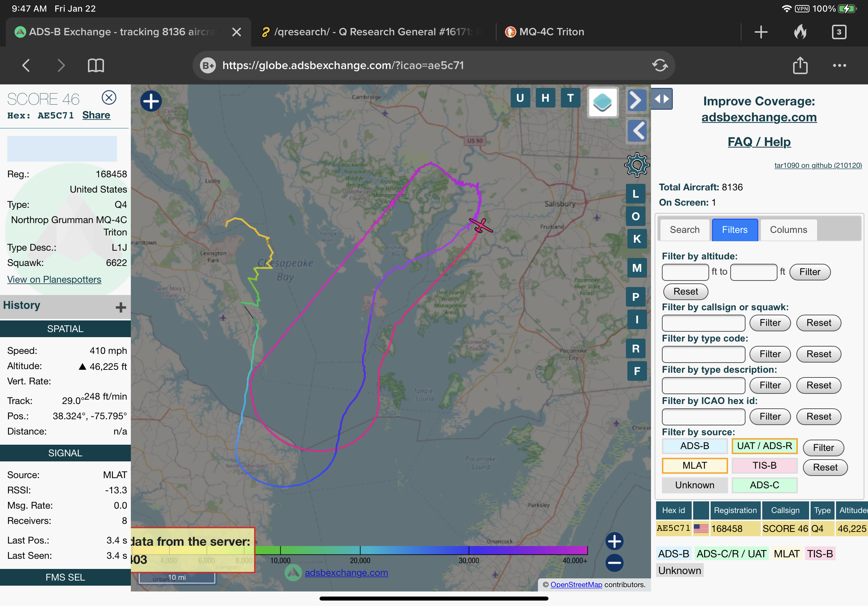Open the OpenStreetMap attribution link

576,585
